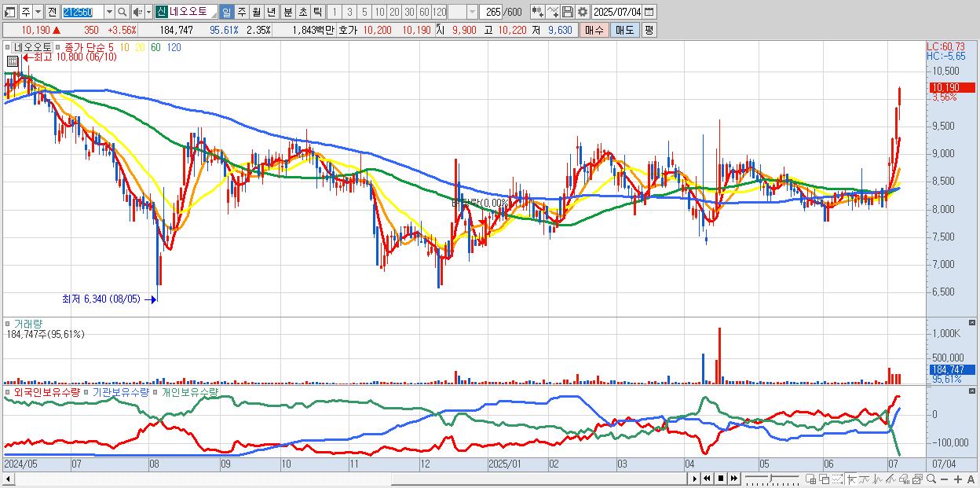980x488 pixels.
Task: Click the crosshair cursor icon in bottom toolbar
Action: [x=851, y=479]
